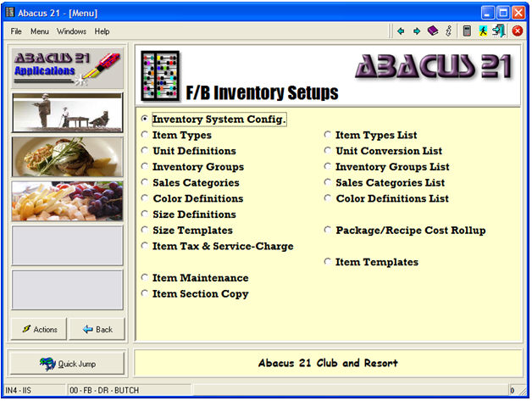The width and height of the screenshot is (532, 401).
Task: Choose Package/Recipe Cost Rollup option
Action: pyautogui.click(x=329, y=231)
